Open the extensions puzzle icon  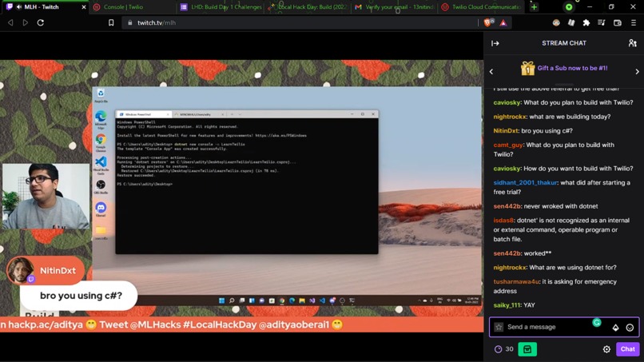[x=586, y=23]
